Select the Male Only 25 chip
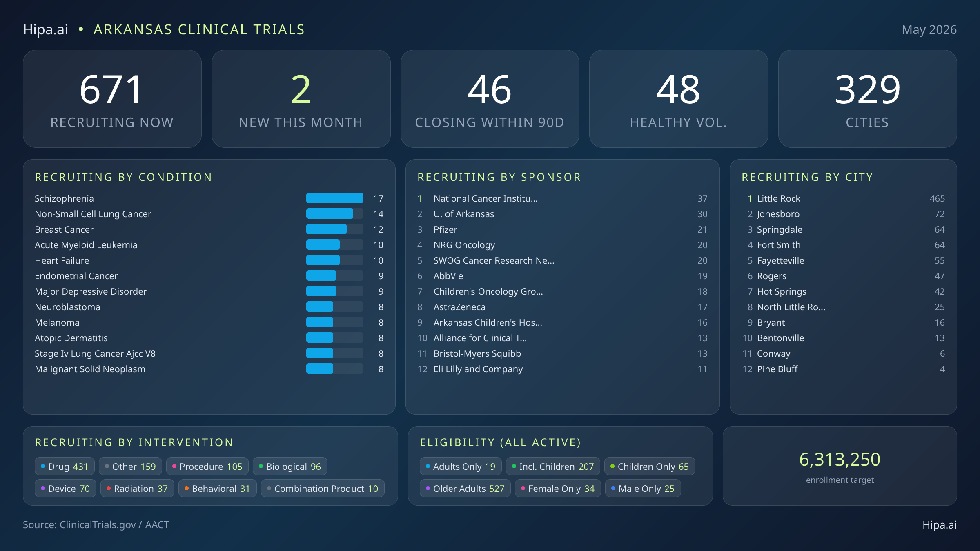Viewport: 980px width, 551px height. (643, 488)
